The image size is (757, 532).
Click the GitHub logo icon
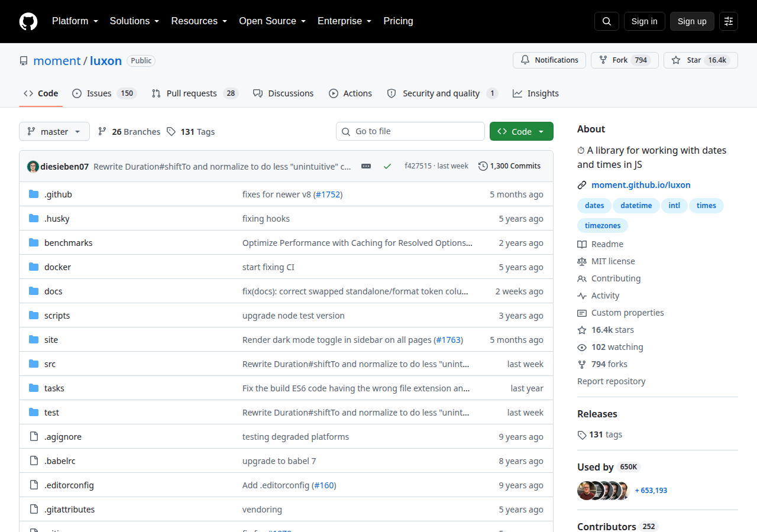pos(28,21)
